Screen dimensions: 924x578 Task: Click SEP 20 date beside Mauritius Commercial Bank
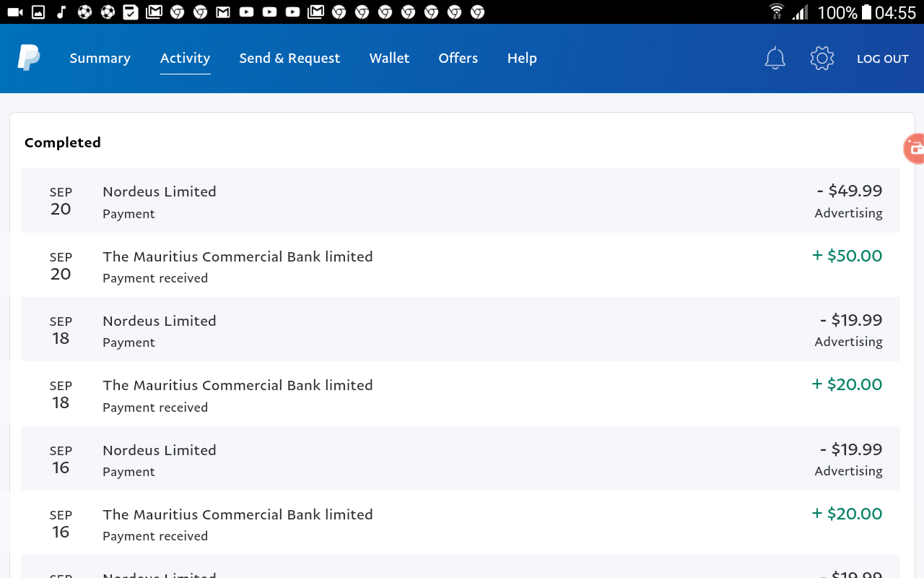[61, 267]
